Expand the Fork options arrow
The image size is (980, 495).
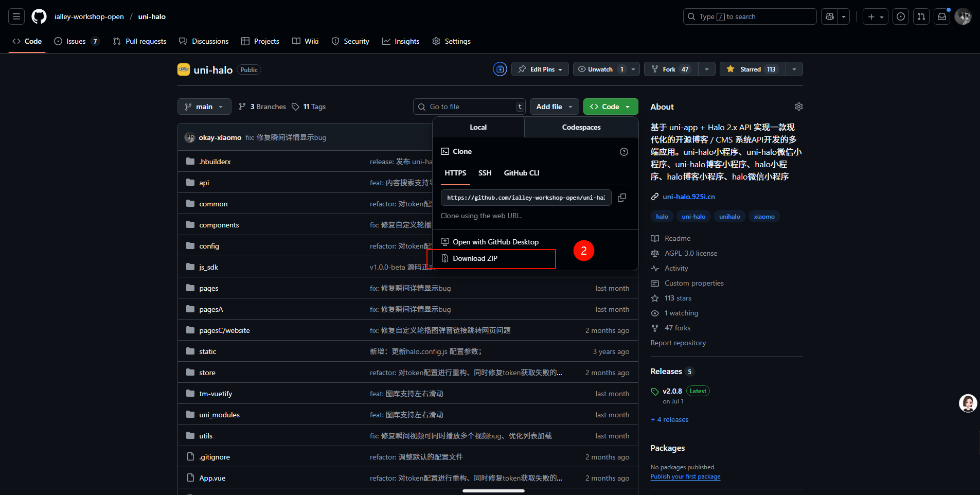click(707, 69)
